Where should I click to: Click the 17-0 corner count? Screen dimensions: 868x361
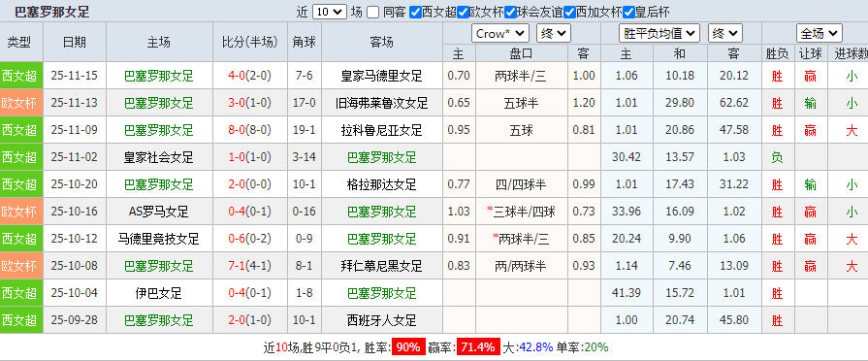click(x=304, y=103)
